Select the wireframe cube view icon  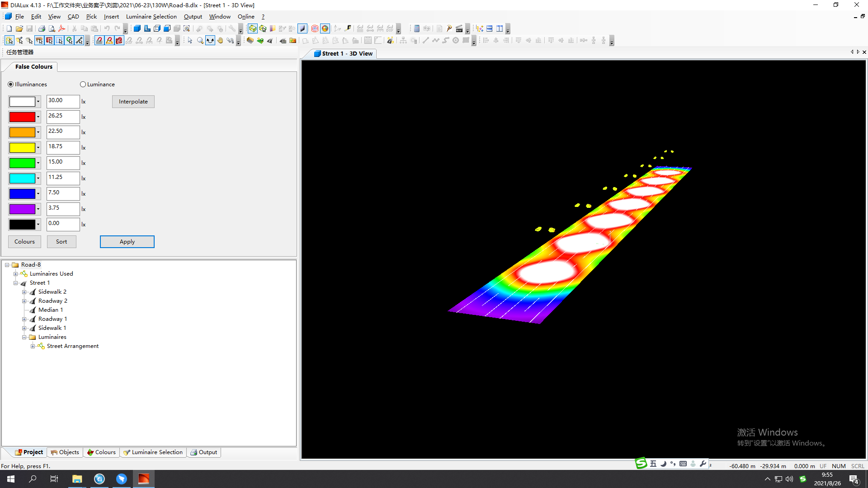(x=157, y=28)
